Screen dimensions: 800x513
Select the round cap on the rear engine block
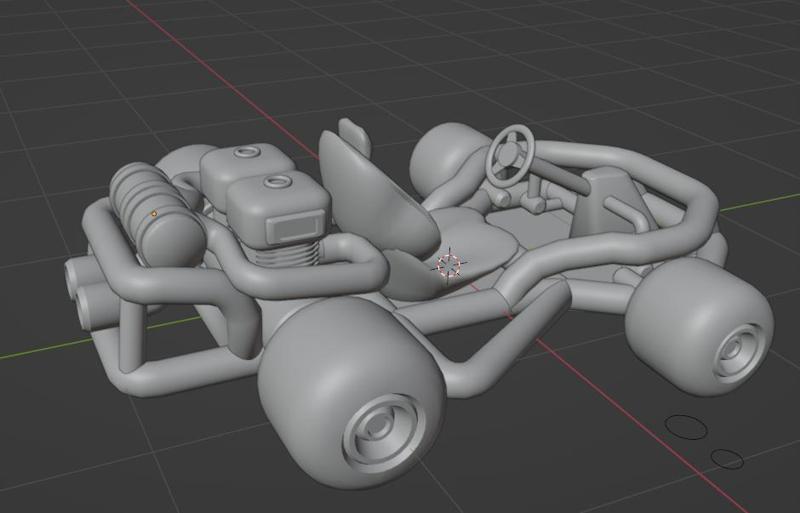point(247,152)
